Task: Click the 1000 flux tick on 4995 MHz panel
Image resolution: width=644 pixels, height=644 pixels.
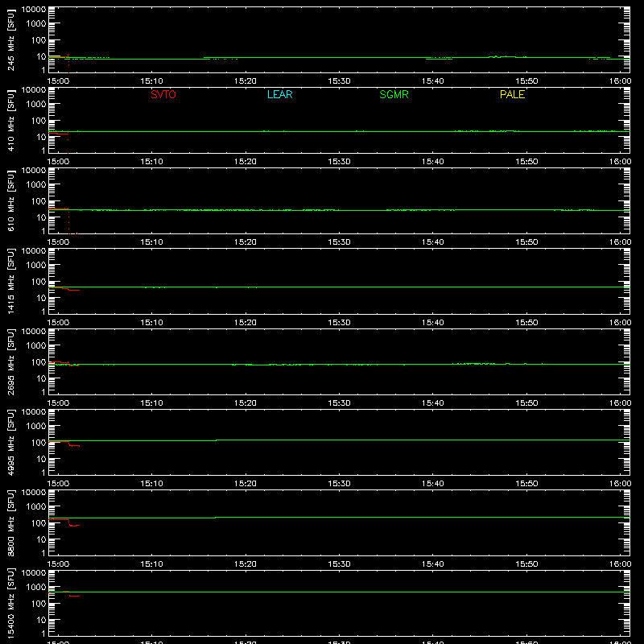Action: pos(36,427)
